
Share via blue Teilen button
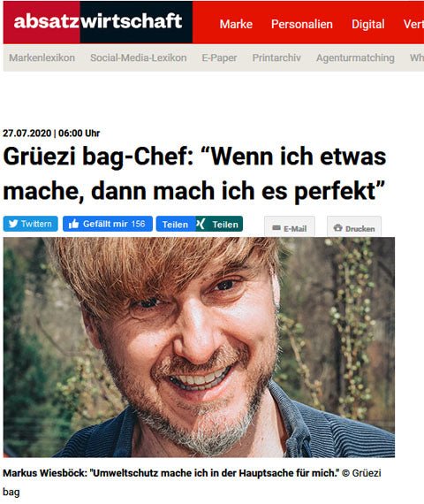point(176,224)
